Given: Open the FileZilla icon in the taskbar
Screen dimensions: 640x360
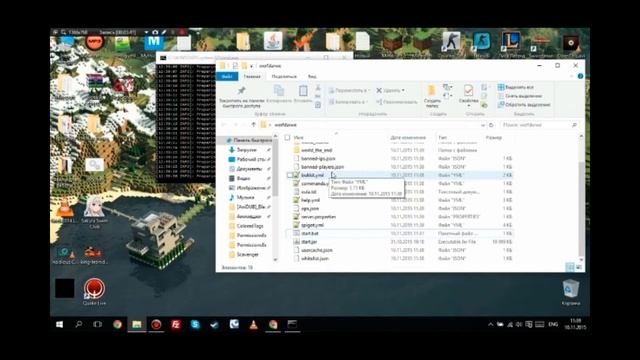Looking at the screenshot, I should coord(176,324).
